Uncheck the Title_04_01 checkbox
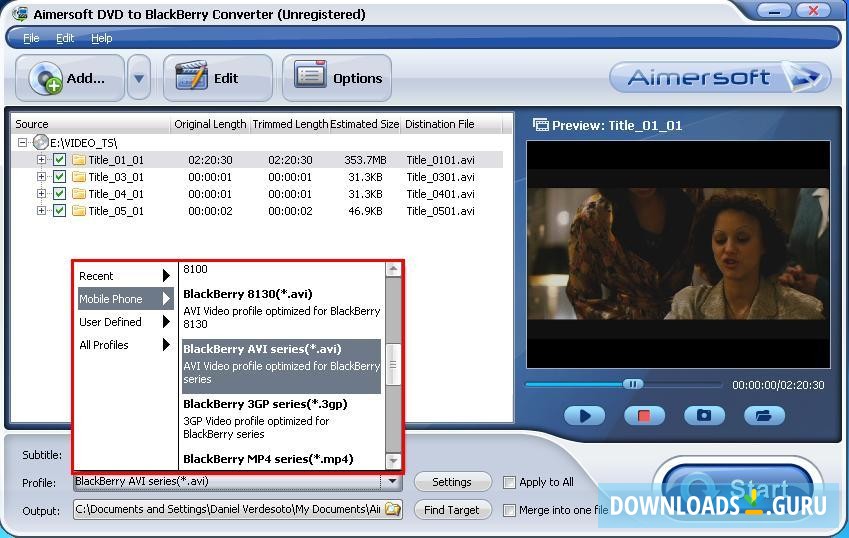The width and height of the screenshot is (849, 538). [60, 193]
